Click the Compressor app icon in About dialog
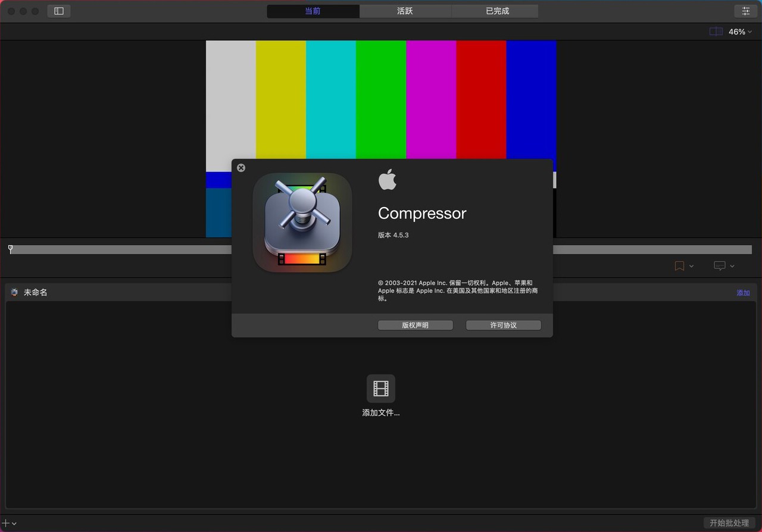762x532 pixels. point(302,223)
